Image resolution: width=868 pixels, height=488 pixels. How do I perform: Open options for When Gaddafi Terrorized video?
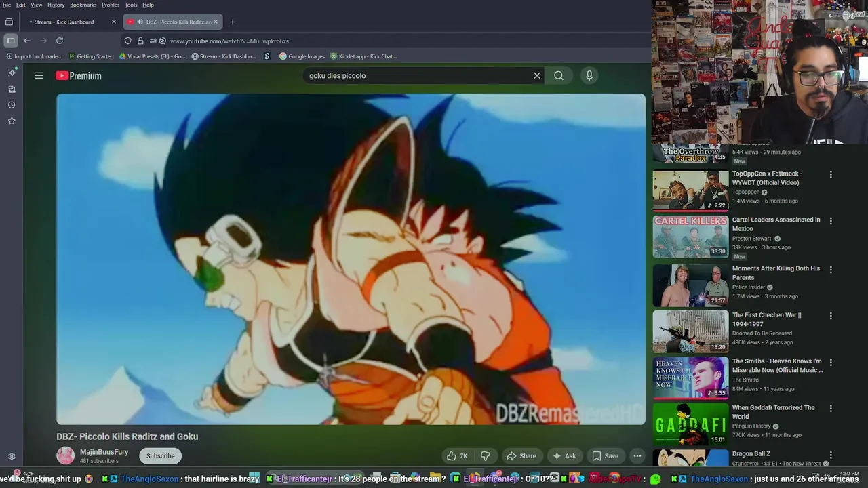(831, 409)
